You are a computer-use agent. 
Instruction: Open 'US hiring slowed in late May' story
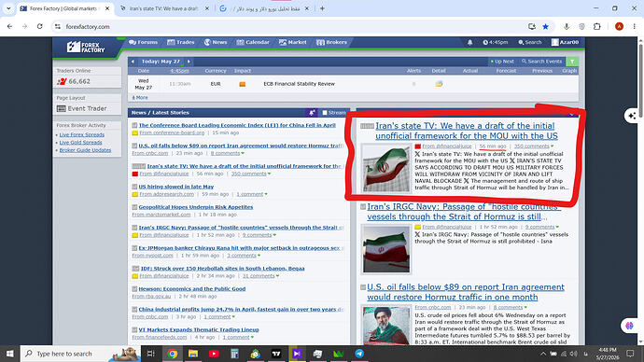[175, 187]
